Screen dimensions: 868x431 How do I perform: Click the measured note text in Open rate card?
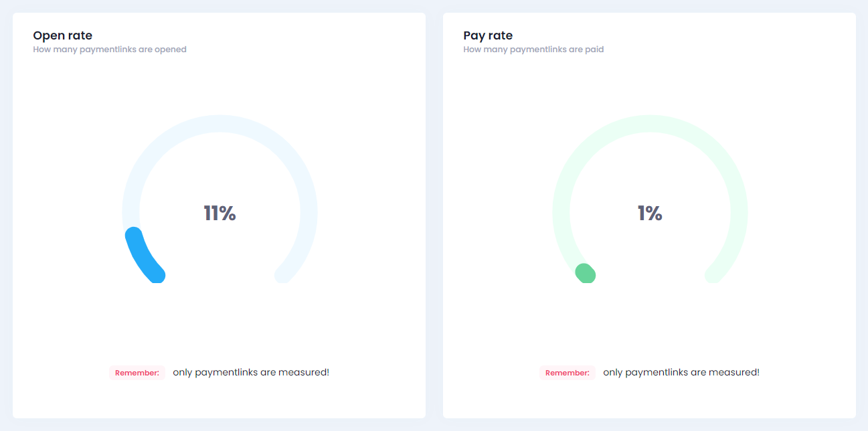(x=251, y=372)
